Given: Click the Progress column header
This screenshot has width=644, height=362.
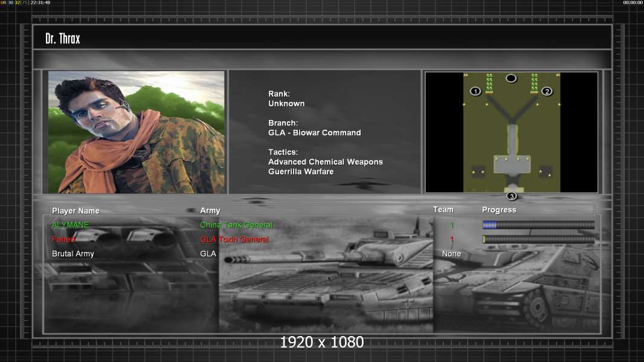Looking at the screenshot, I should coord(499,210).
